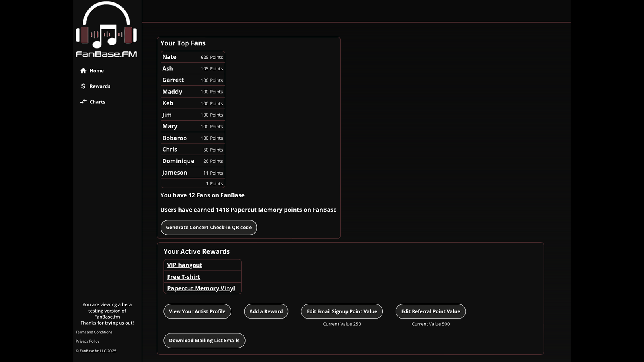Image resolution: width=644 pixels, height=362 pixels.
Task: Select fan Chris in the list
Action: click(x=170, y=150)
